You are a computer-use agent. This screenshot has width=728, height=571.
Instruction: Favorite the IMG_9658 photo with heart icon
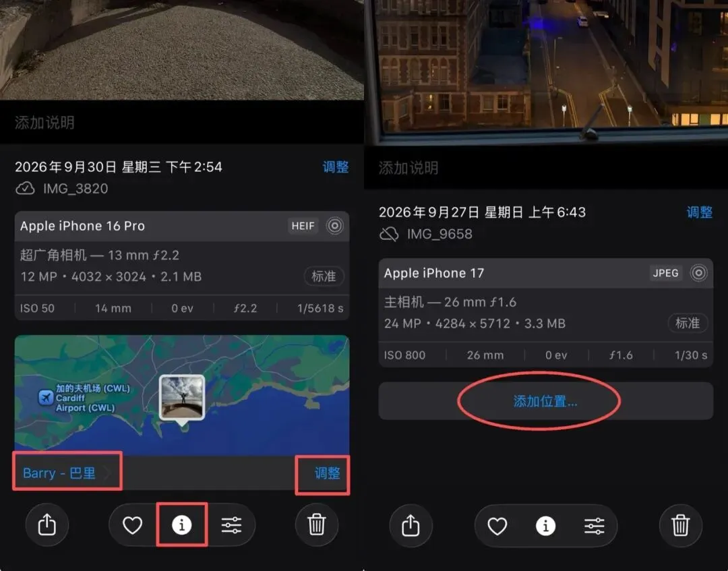coord(497,527)
